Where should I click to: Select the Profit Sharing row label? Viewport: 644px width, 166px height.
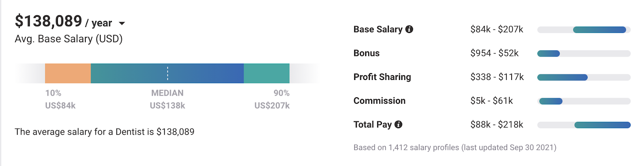[x=382, y=77]
